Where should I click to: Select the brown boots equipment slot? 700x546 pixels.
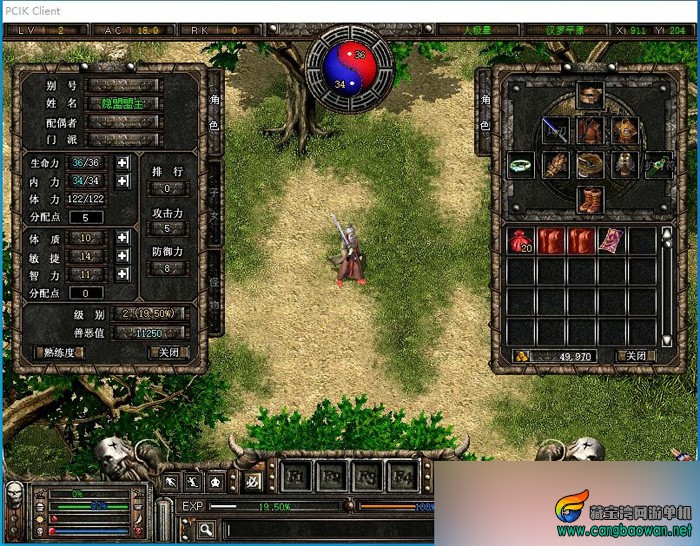(x=590, y=200)
